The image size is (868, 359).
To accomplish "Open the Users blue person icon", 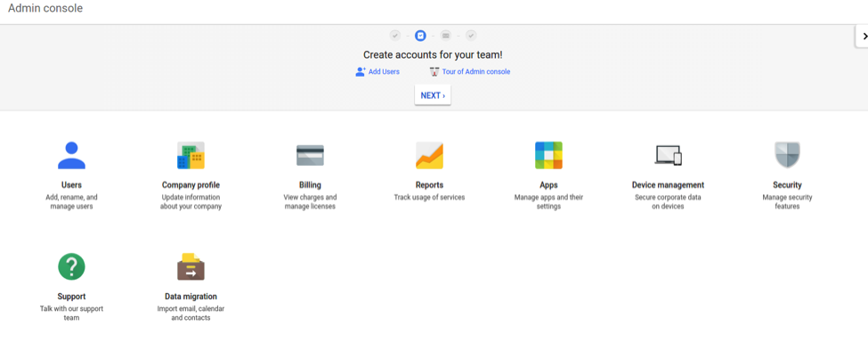I will click(x=71, y=155).
